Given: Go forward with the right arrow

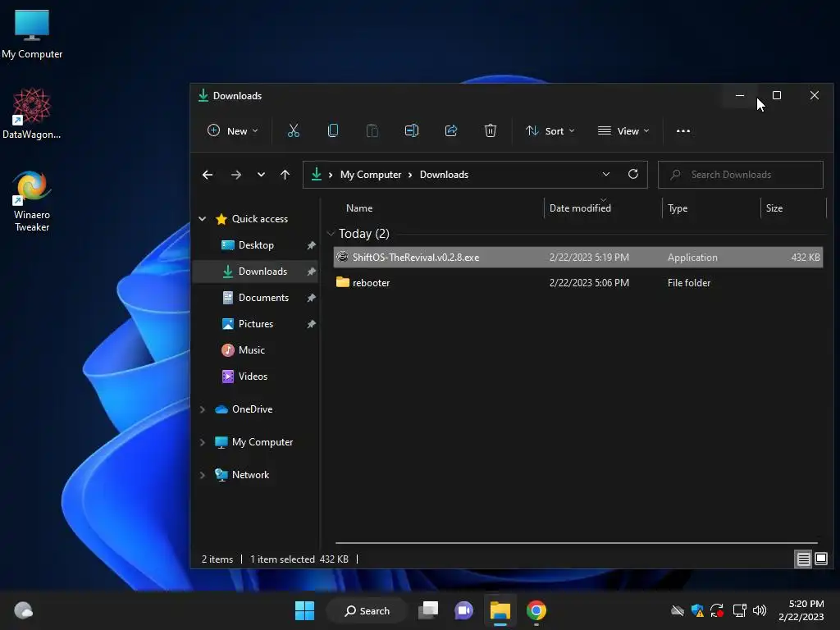Looking at the screenshot, I should (235, 175).
